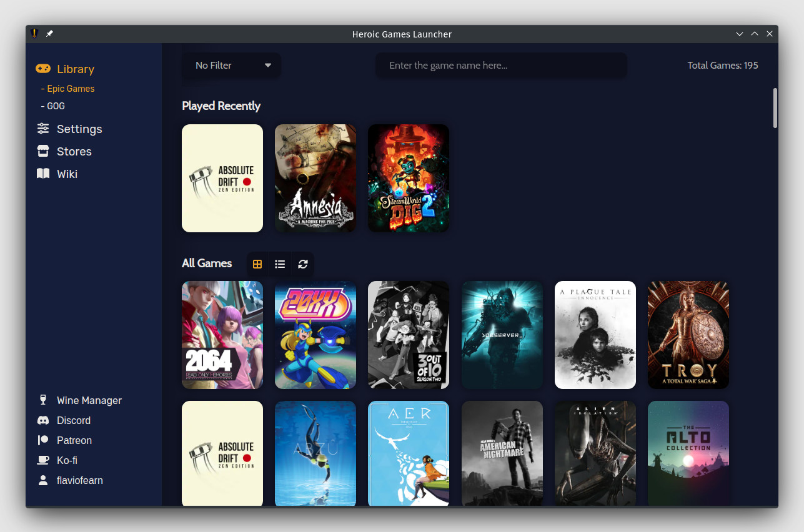
Task: Click the pin icon in title bar
Action: point(49,34)
